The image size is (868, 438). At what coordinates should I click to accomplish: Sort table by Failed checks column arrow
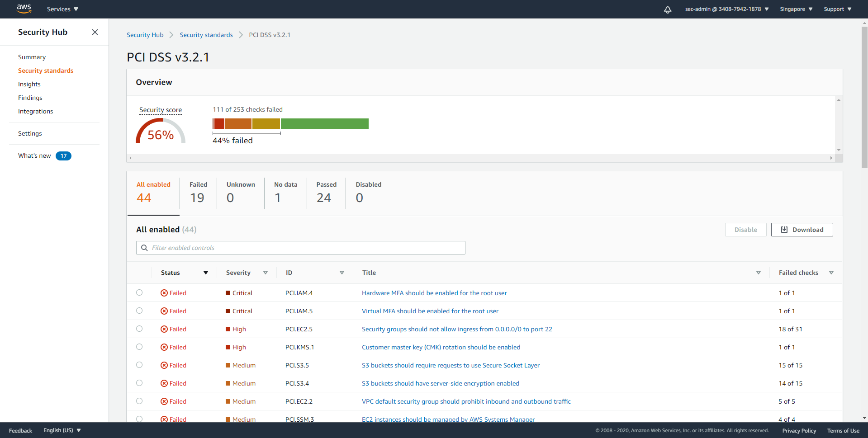click(x=831, y=273)
